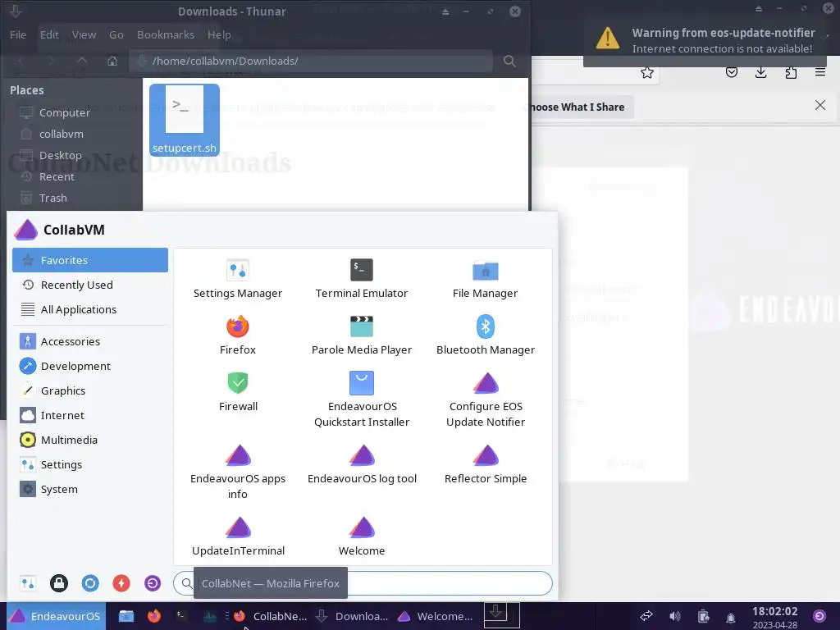Open the Accessories category
The width and height of the screenshot is (840, 630).
point(90,341)
